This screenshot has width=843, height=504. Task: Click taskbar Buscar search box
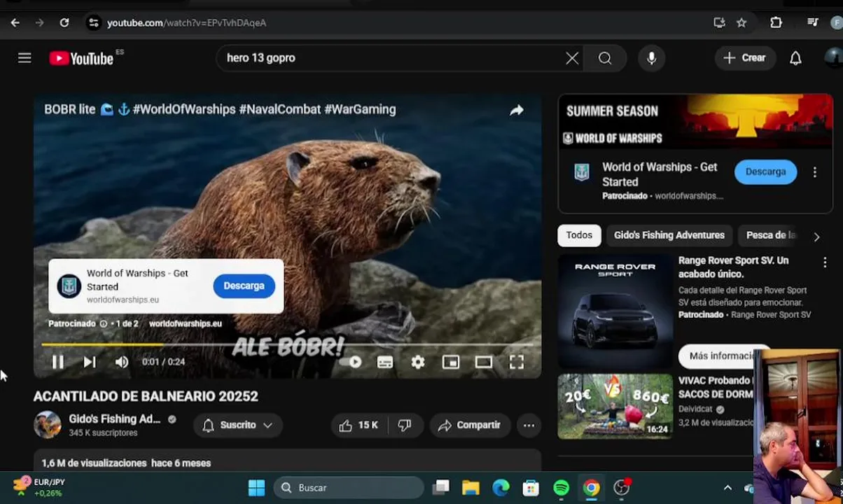349,488
